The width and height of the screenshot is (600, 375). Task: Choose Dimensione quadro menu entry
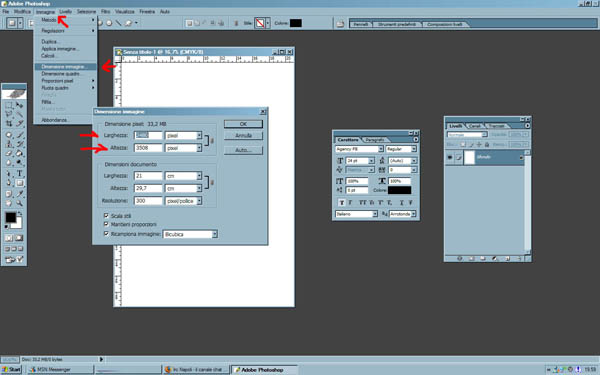coord(60,74)
